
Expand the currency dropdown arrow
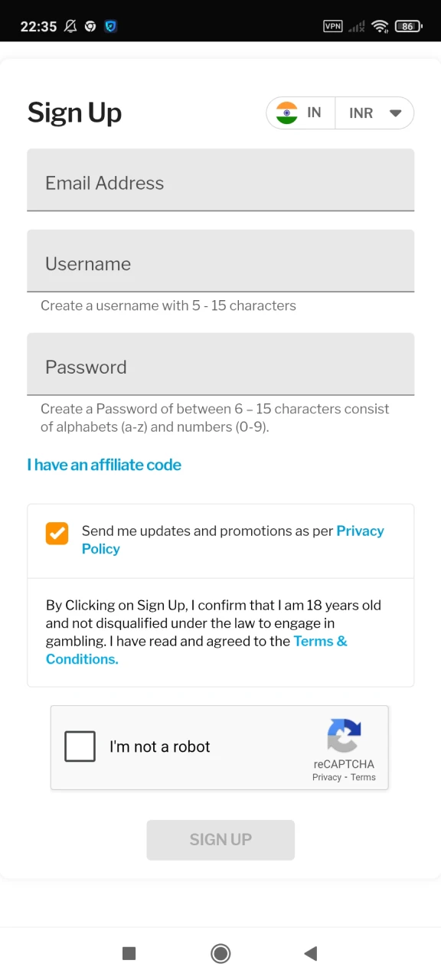coord(395,113)
